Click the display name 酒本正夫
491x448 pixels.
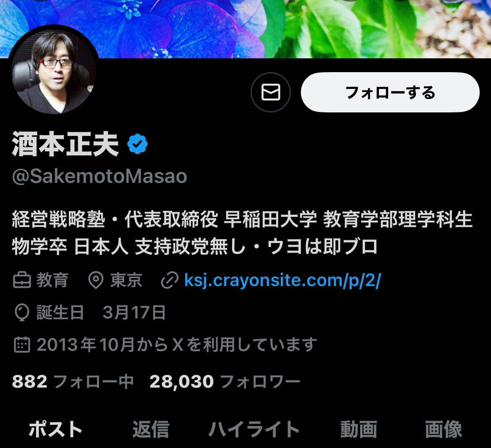(65, 144)
